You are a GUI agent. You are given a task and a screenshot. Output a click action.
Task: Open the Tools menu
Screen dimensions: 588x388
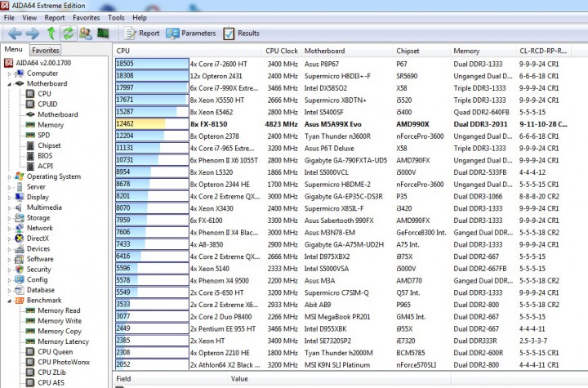[x=116, y=18]
